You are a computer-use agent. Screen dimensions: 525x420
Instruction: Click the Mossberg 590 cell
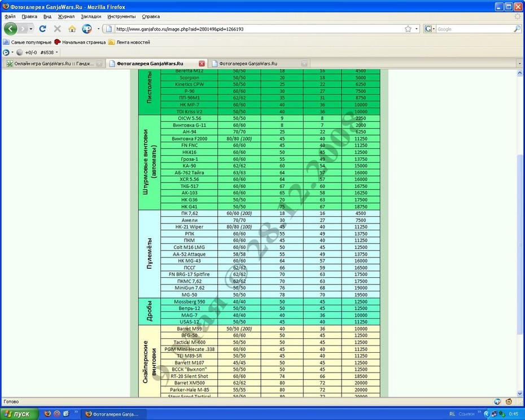point(189,302)
